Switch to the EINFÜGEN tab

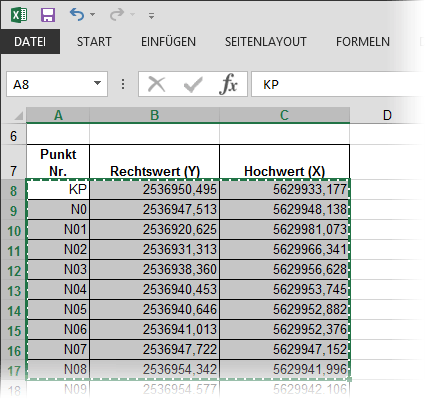tap(168, 42)
